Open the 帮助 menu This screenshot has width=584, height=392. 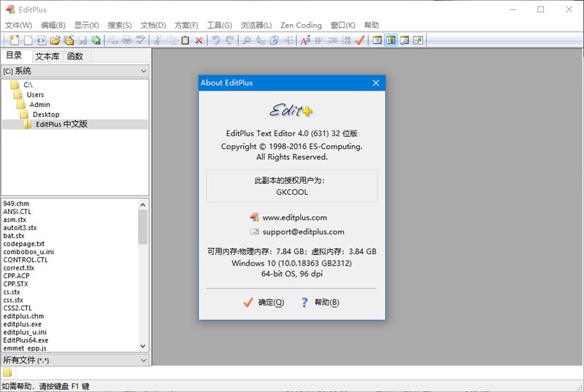pyautogui.click(x=372, y=25)
